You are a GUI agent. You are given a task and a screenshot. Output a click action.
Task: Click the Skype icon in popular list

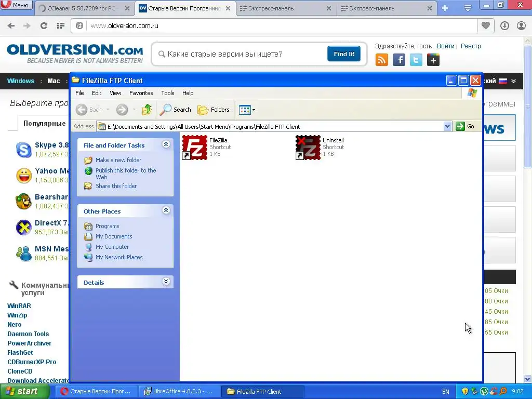tap(24, 150)
